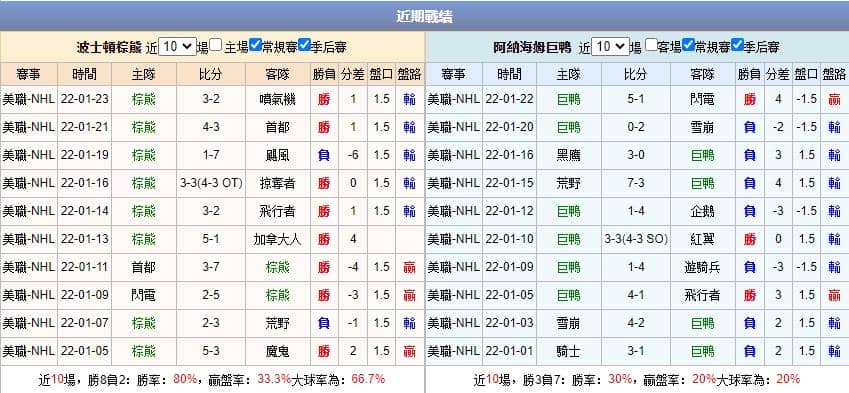Image resolution: width=849 pixels, height=393 pixels.
Task: Click the 負 result in 22-01-19 Bruins row
Action: pos(324,155)
